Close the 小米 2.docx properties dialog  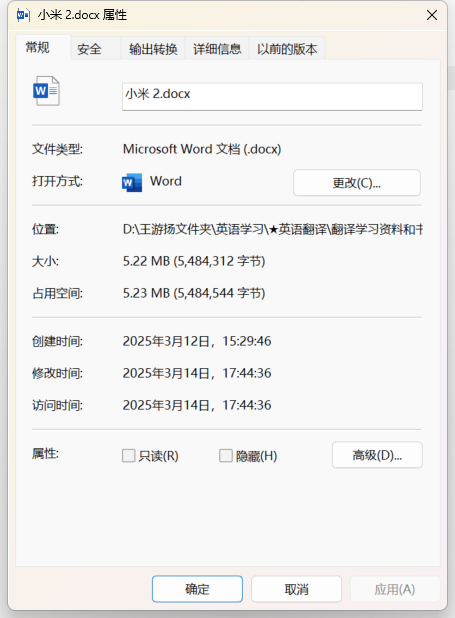(432, 15)
